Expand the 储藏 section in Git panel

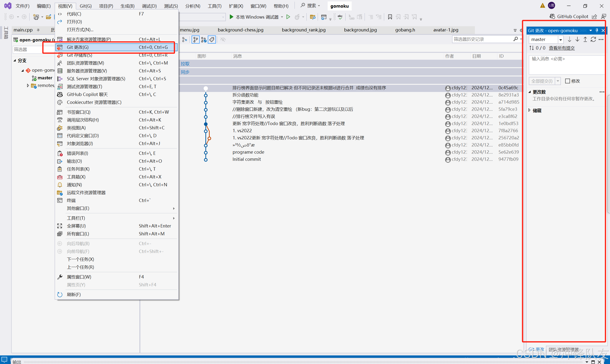pos(529,110)
